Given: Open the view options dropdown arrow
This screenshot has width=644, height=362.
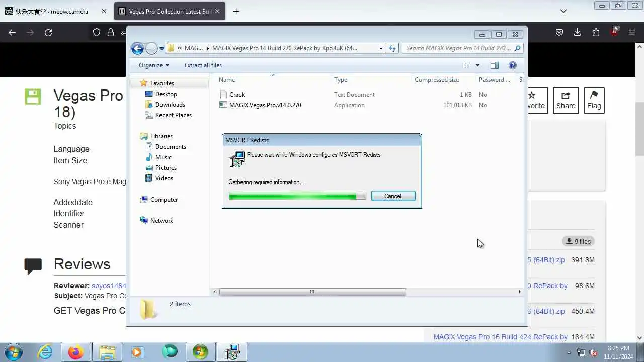Looking at the screenshot, I should 477,65.
